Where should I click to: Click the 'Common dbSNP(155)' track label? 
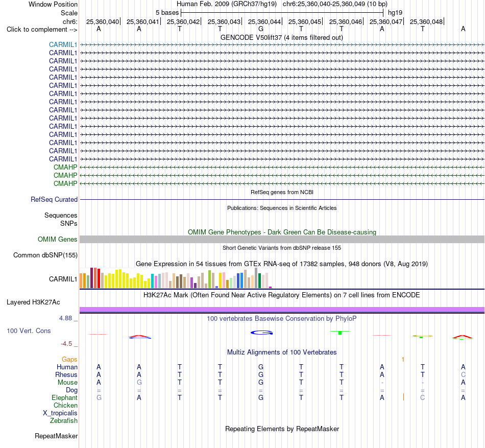click(45, 255)
